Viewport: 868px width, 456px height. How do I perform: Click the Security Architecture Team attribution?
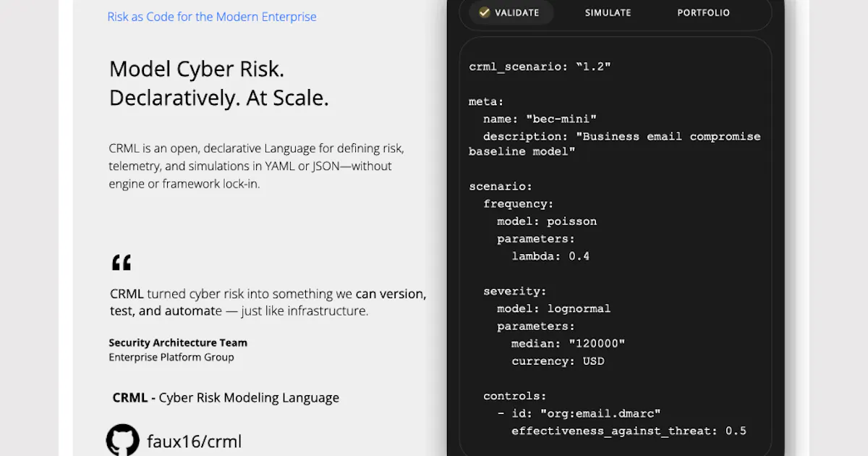point(178,343)
